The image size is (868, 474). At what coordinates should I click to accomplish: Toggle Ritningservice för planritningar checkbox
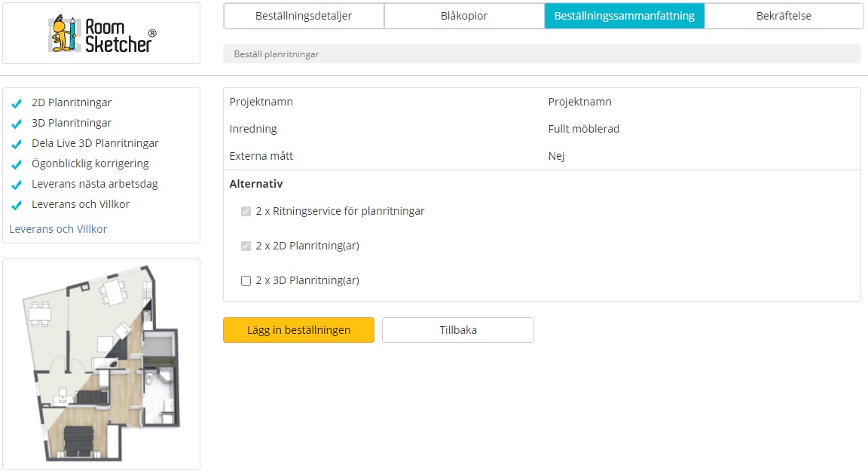pos(246,212)
